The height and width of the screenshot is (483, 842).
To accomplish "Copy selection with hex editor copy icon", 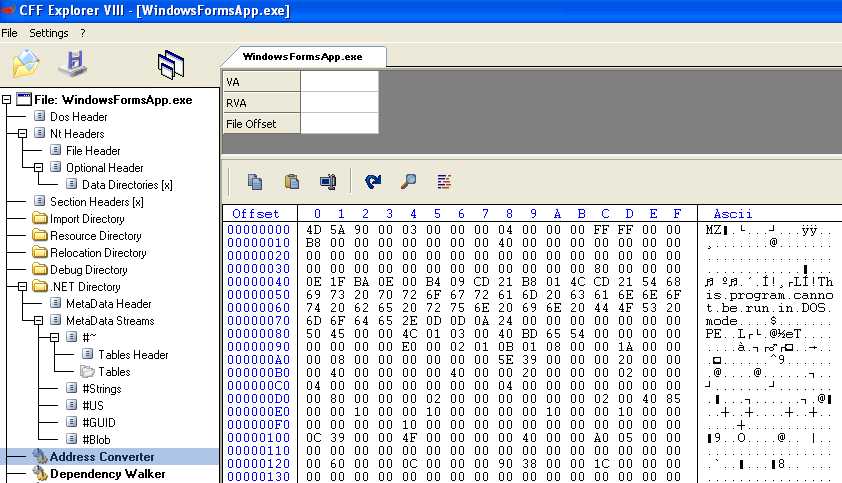I will coord(255,182).
